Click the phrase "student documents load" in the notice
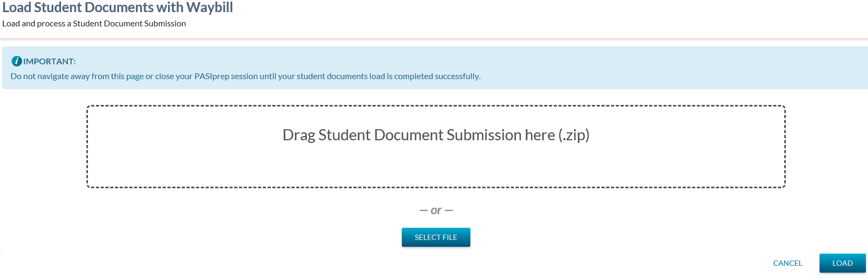 (341, 76)
